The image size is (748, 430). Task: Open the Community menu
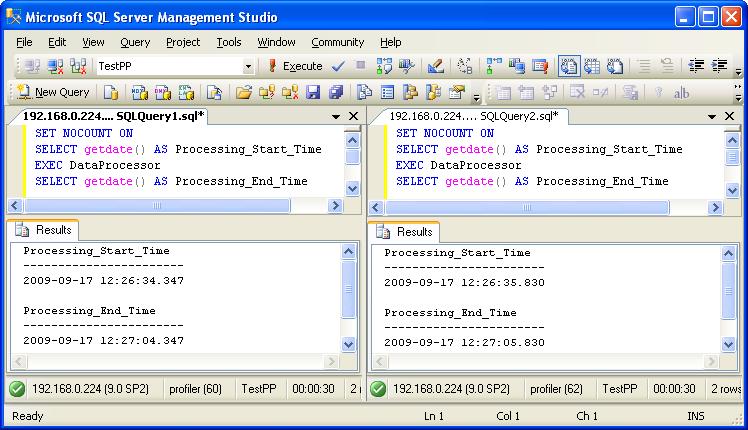[337, 42]
